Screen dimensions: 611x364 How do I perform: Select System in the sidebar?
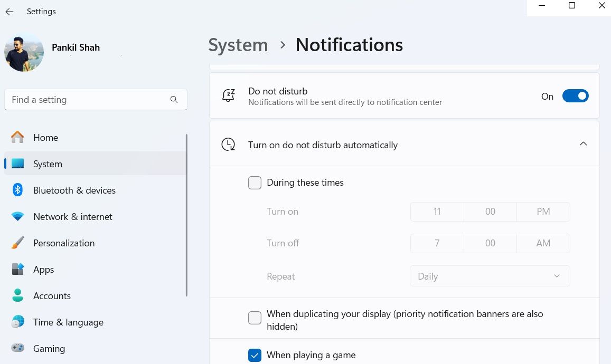pos(96,164)
